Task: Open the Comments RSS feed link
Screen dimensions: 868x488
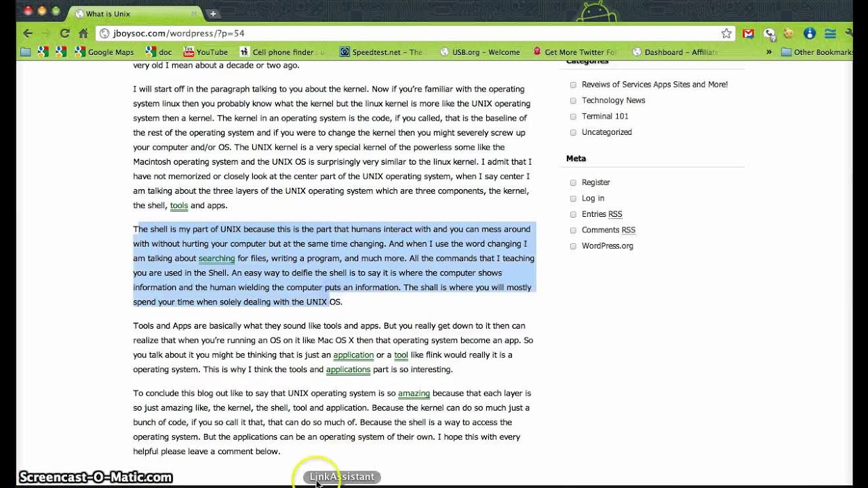Action: [x=608, y=230]
